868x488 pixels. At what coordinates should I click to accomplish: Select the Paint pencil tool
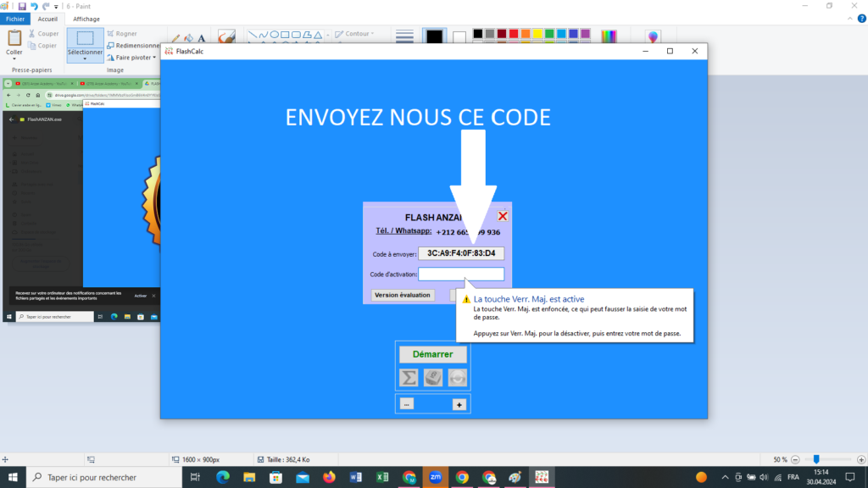[175, 38]
